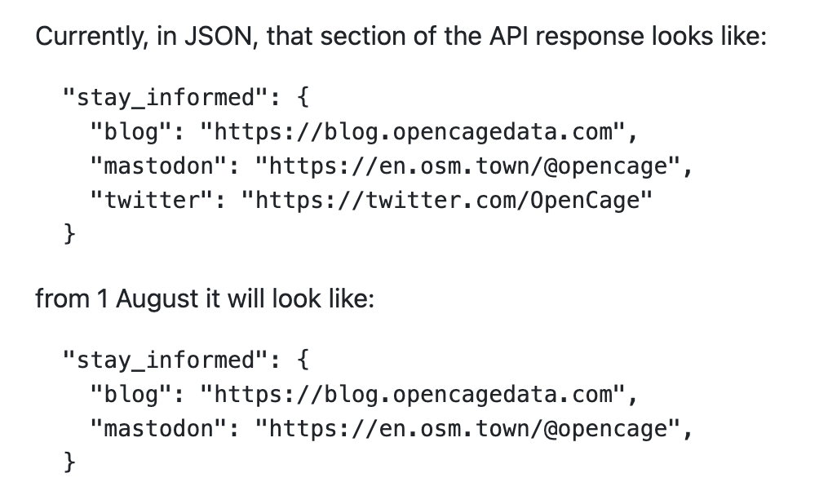Click the text "from 1 August it will look like:"

click(x=205, y=299)
